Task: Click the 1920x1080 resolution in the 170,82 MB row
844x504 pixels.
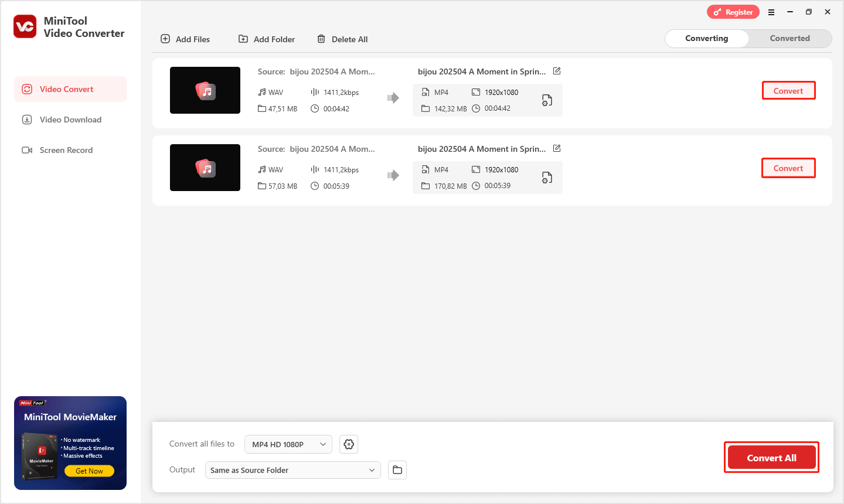Action: [502, 169]
